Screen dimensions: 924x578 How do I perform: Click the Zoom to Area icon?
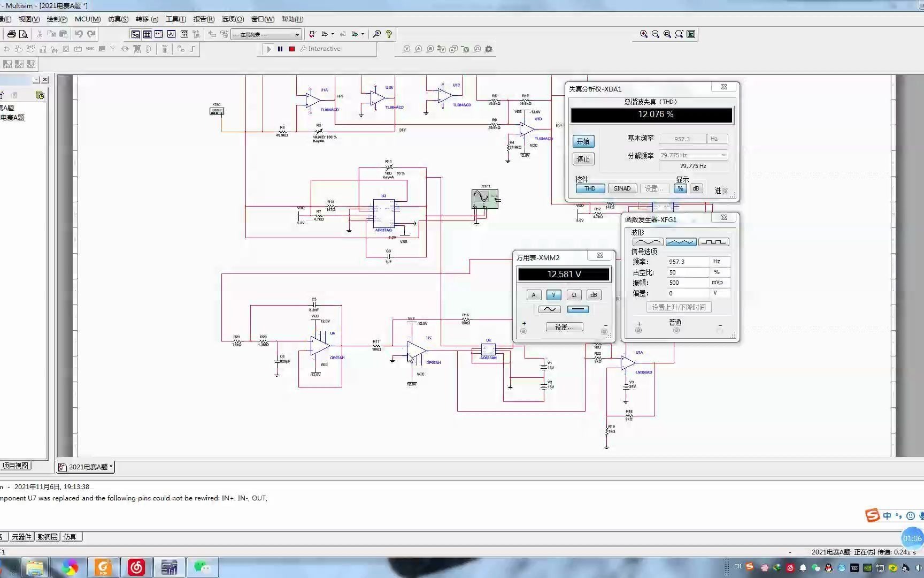click(x=667, y=34)
